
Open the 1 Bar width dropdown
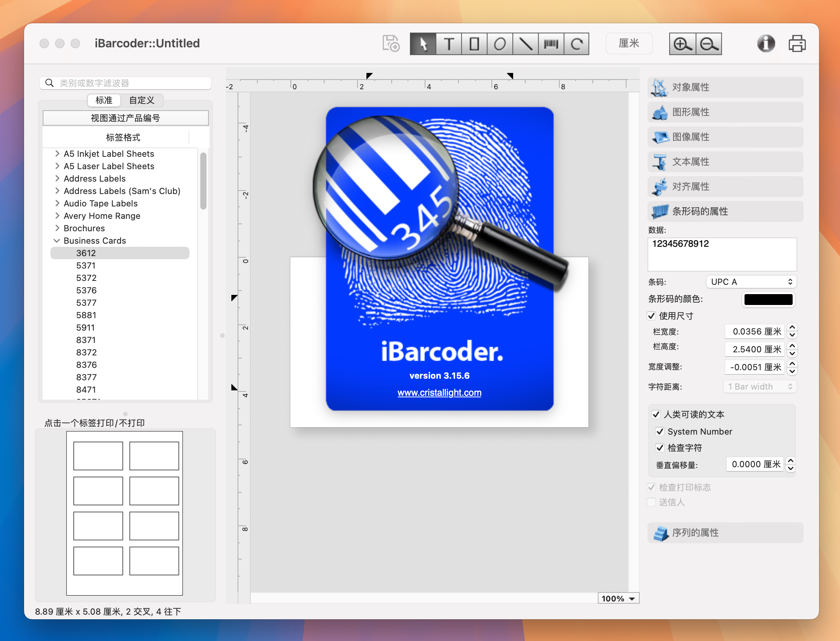(760, 386)
